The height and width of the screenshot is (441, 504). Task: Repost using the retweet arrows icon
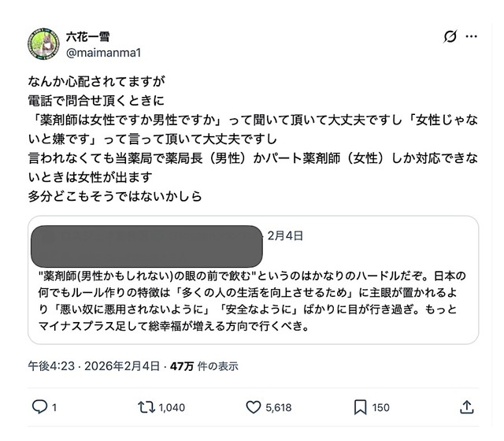146,407
